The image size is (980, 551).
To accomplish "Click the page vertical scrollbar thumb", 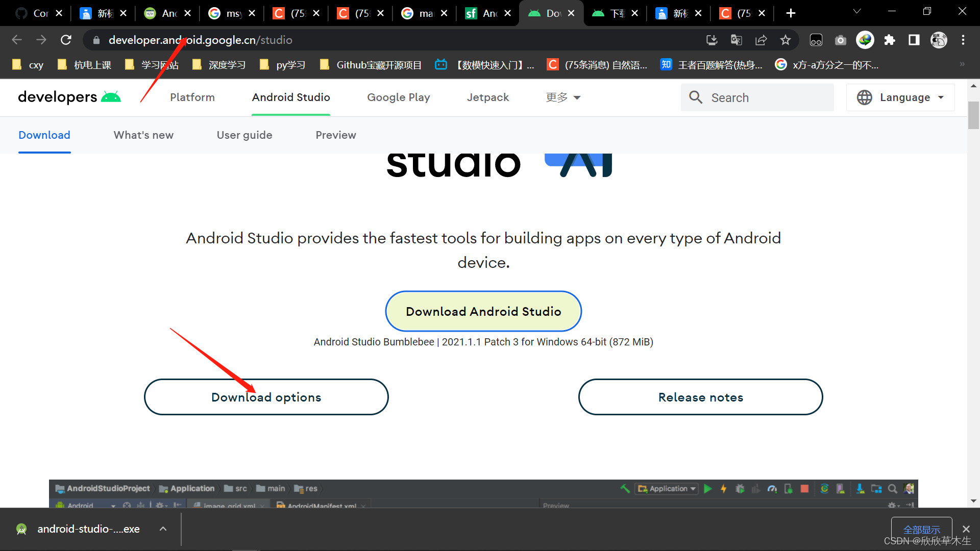I will pyautogui.click(x=973, y=115).
